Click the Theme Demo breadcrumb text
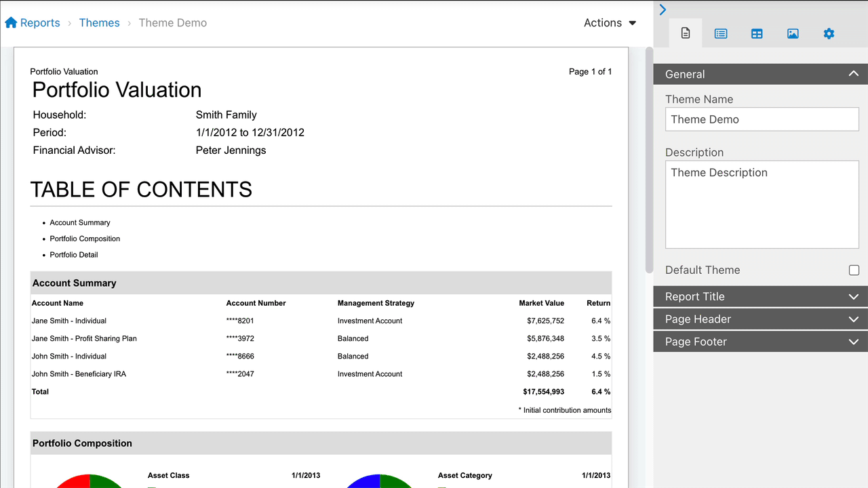Screen dimensions: 868x488 (x=173, y=22)
